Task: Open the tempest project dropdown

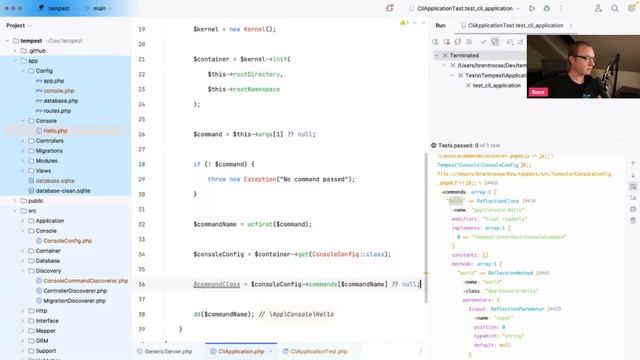Action: [54, 8]
